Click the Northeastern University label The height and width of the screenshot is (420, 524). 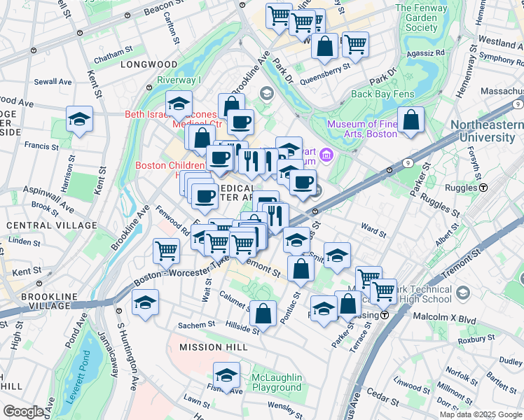coord(488,131)
